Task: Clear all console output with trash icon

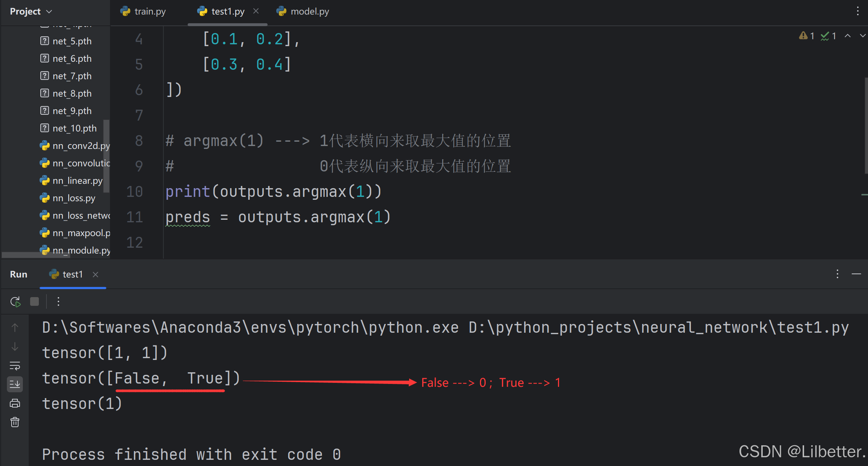Action: click(x=15, y=422)
